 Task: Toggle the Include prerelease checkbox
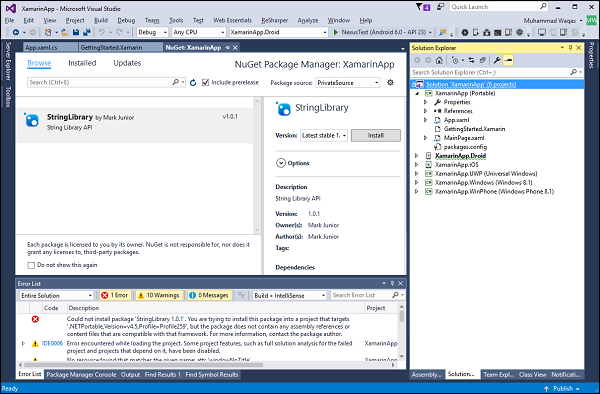pyautogui.click(x=205, y=82)
